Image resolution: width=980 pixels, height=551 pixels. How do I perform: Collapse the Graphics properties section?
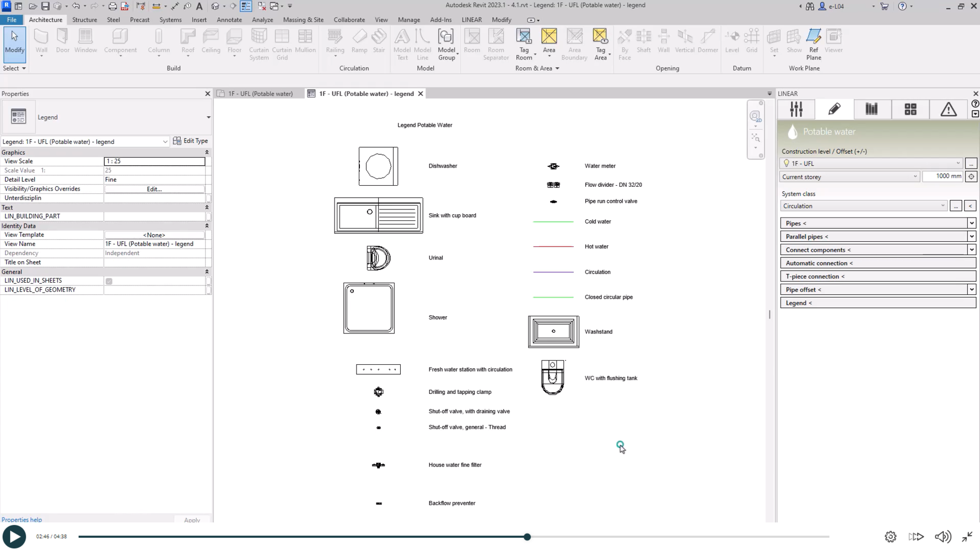coord(207,153)
